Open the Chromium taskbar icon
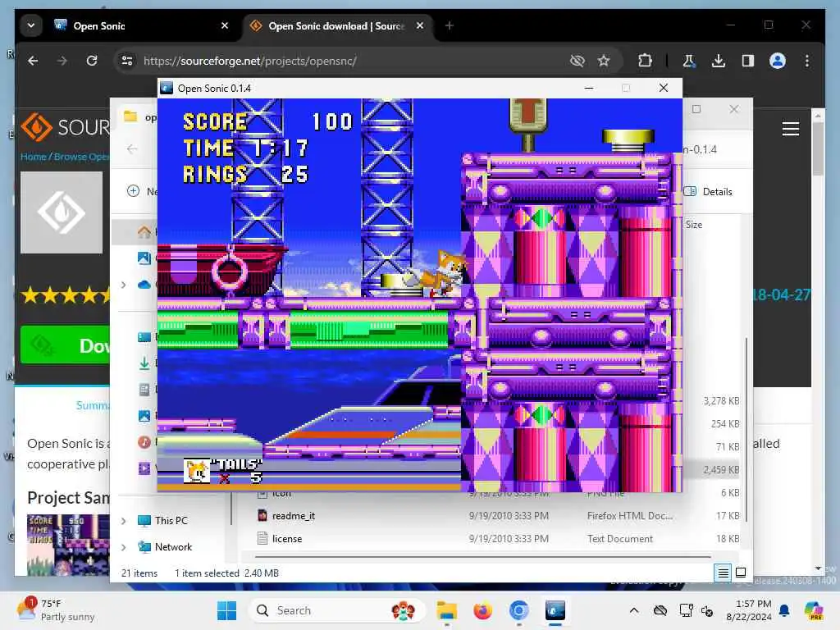Screen dimensions: 840x630 (518, 610)
